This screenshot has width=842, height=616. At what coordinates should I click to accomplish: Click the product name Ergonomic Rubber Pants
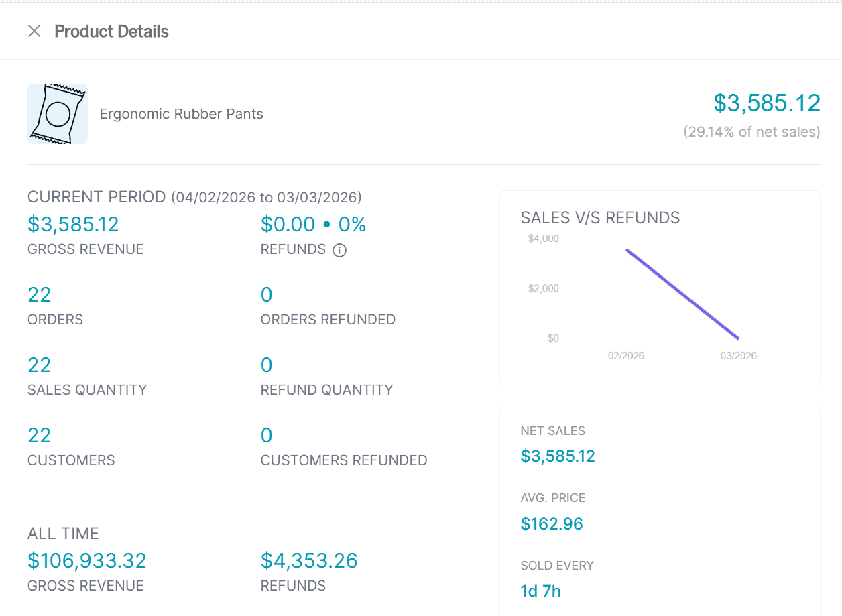(x=182, y=114)
